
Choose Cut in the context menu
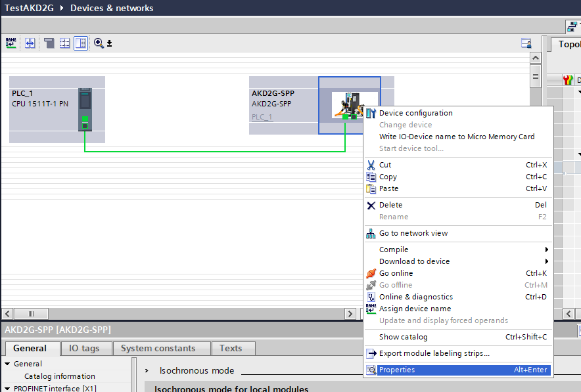tap(458, 165)
